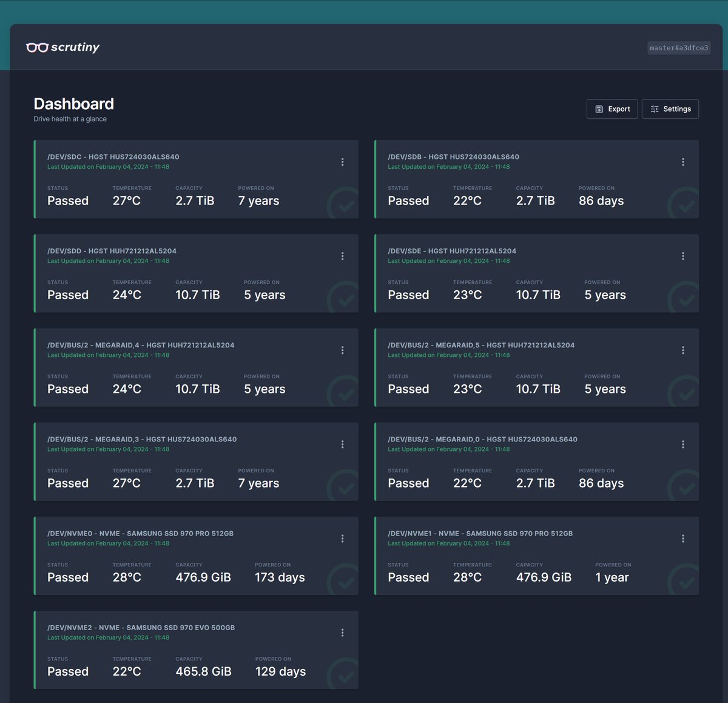Screen dimensions: 728x703
Task: Click the 476.9 GiB capacity on /DEV/NVME1
Action: coord(544,577)
